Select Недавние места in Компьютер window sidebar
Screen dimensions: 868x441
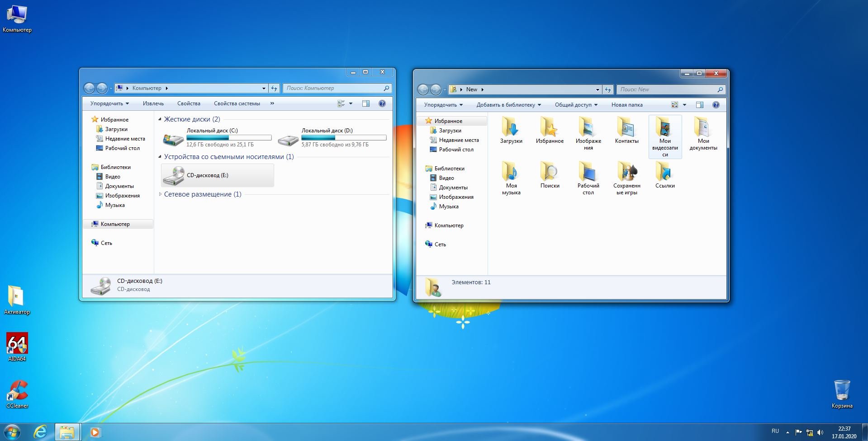click(125, 139)
